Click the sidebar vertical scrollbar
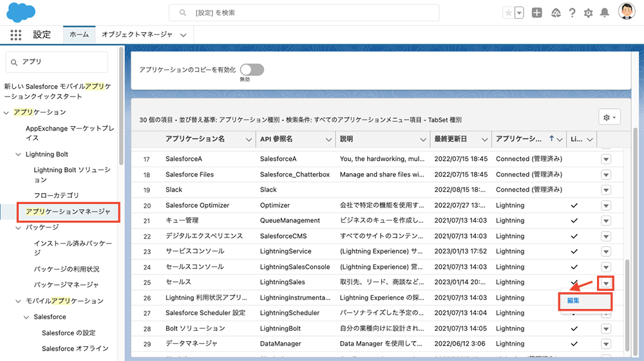 121,107
